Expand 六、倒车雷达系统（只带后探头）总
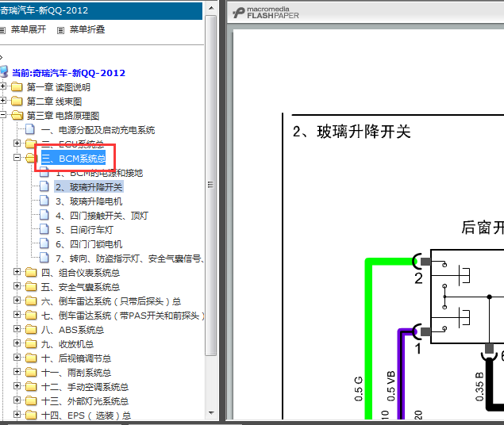The height and width of the screenshot is (425, 504). (17, 301)
